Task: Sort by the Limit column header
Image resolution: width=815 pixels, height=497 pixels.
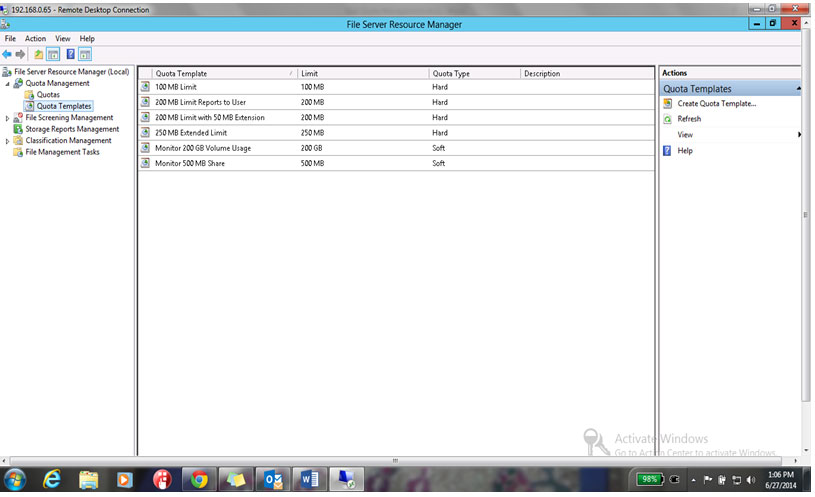Action: [363, 74]
